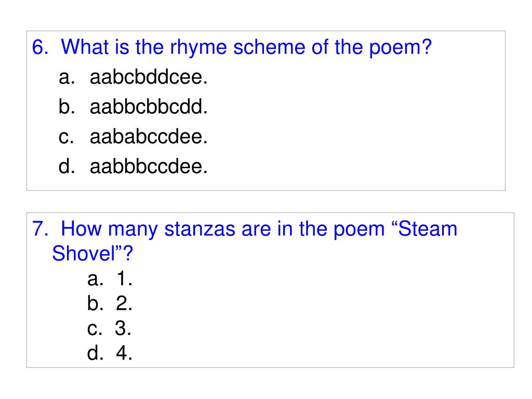Choose answer c. aababccdee
Image resolution: width=532 pixels, height=399 pixels.
132,137
